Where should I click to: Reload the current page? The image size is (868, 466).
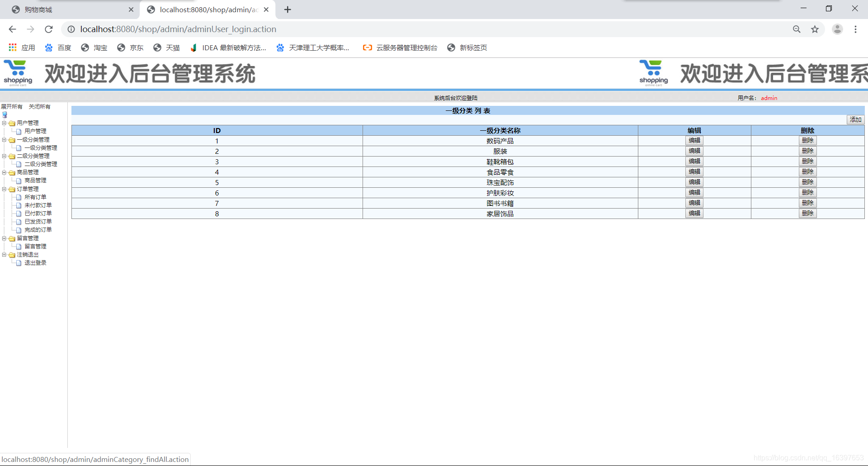49,29
